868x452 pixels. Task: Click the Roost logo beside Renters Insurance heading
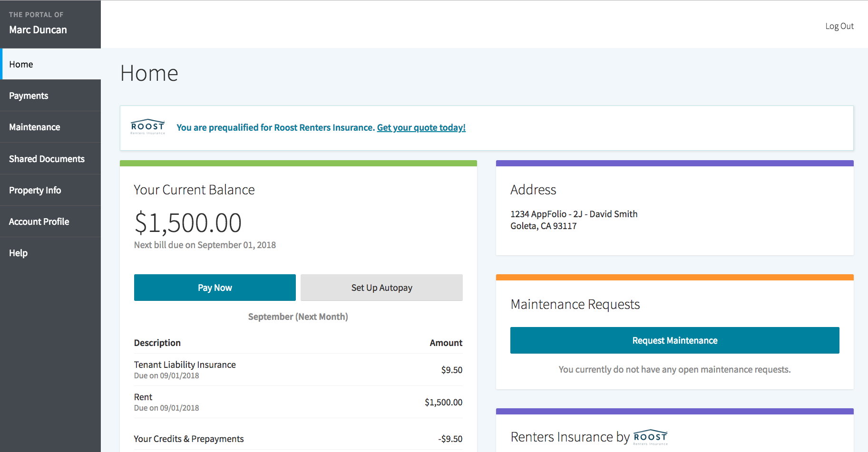(650, 437)
